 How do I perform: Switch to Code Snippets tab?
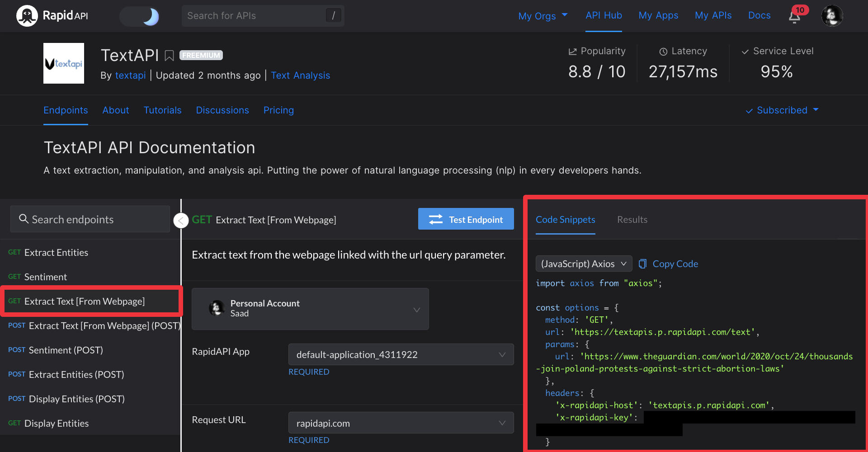coord(565,220)
